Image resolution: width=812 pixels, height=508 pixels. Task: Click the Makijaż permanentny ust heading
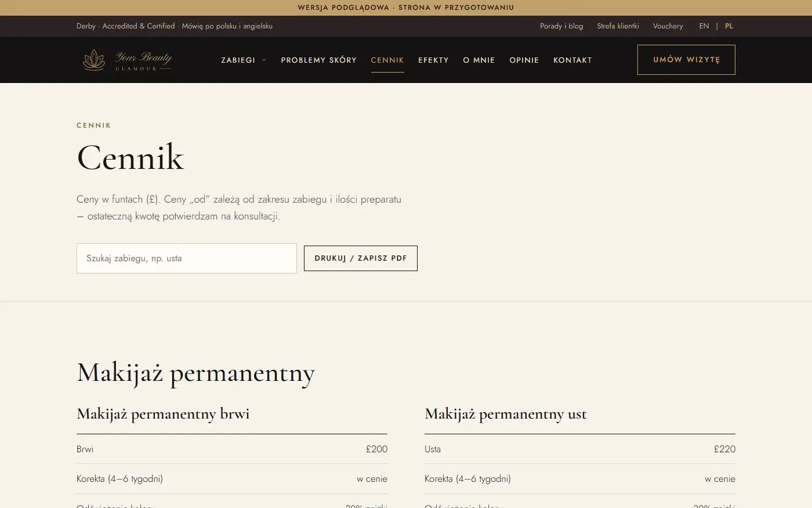coord(506,414)
